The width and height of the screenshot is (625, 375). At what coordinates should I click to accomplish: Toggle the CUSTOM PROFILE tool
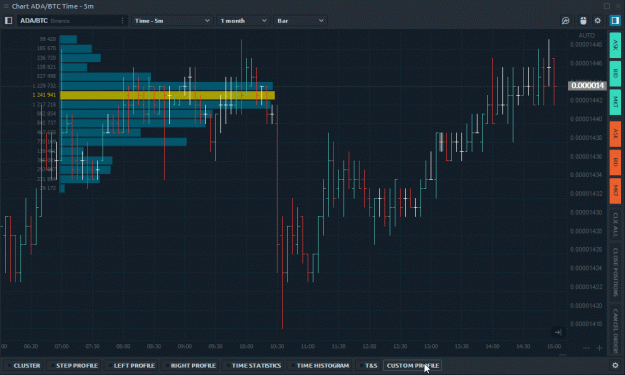coord(413,365)
